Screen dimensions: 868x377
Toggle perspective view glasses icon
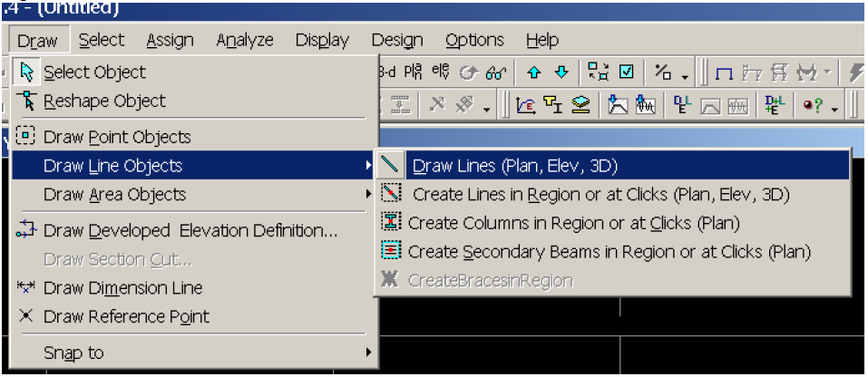pos(496,72)
